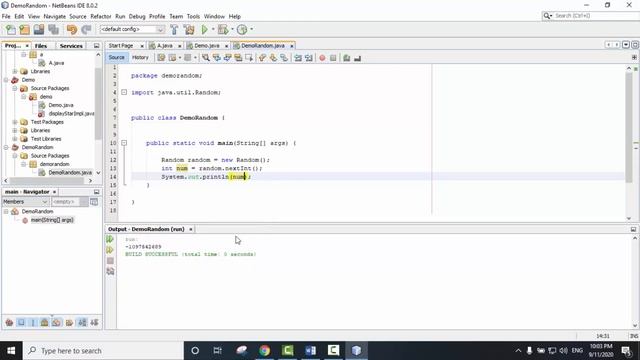The width and height of the screenshot is (640, 360).
Task: Collapse the main method fold at line 10
Action: (124, 143)
